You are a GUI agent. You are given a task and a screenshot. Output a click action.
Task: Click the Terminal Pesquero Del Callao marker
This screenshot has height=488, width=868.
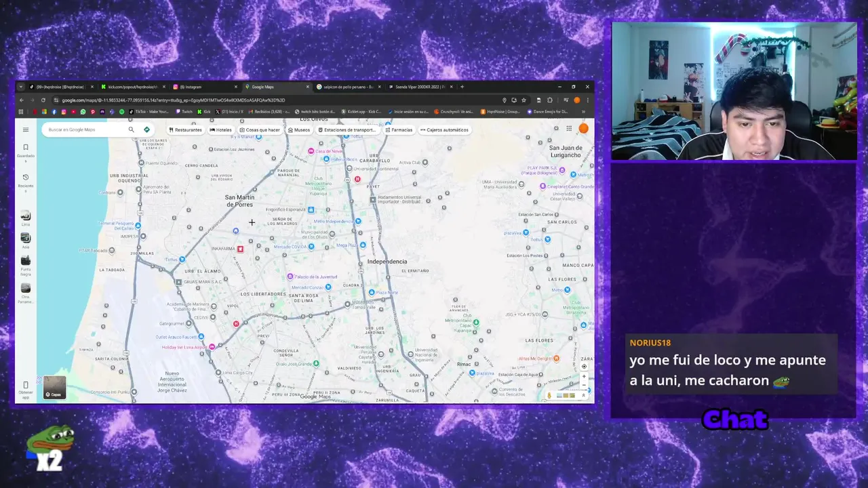(x=138, y=226)
